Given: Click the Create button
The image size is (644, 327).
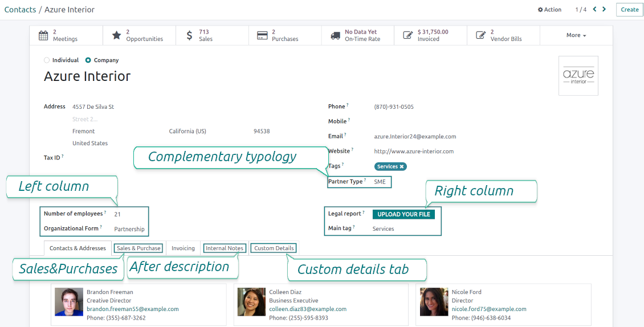Looking at the screenshot, I should (629, 10).
